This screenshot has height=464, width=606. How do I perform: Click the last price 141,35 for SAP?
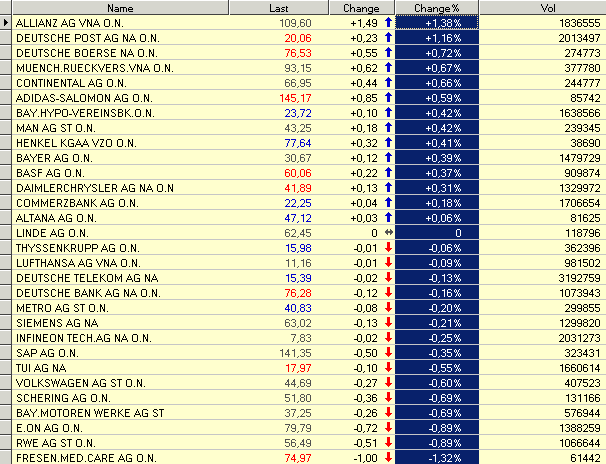pos(295,353)
